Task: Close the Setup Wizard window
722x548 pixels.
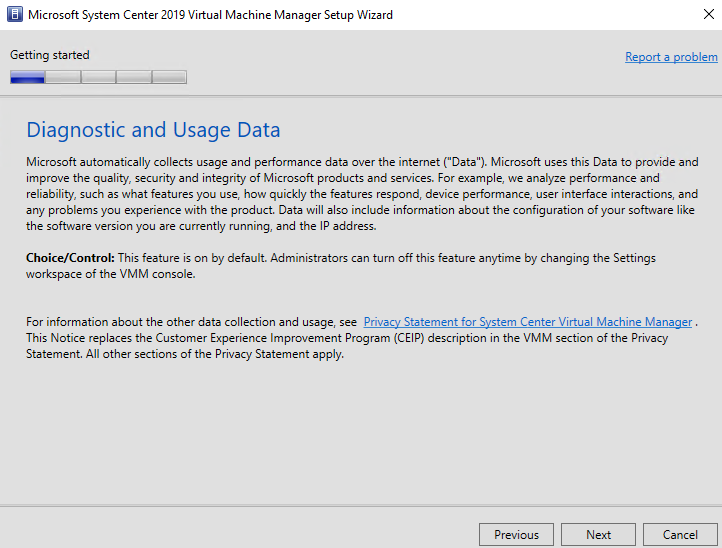Action: (709, 14)
